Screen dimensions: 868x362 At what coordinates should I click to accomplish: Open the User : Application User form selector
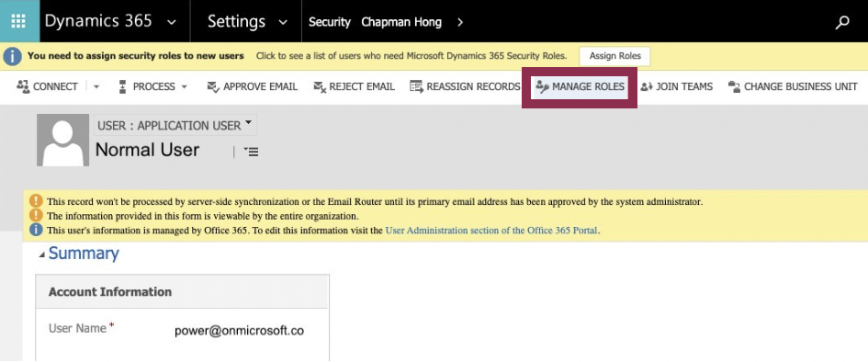click(x=175, y=125)
